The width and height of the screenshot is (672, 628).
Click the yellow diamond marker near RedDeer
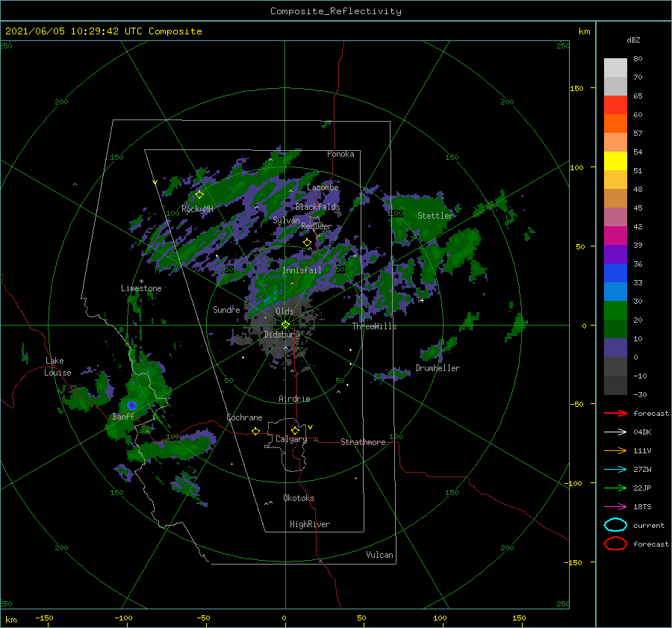[x=307, y=243]
